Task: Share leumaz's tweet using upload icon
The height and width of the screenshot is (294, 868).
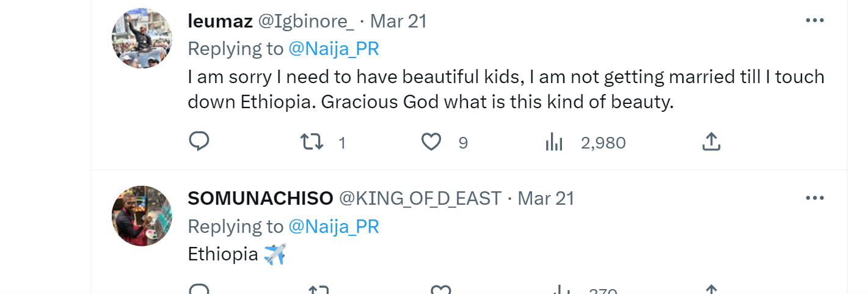Action: coord(710,142)
